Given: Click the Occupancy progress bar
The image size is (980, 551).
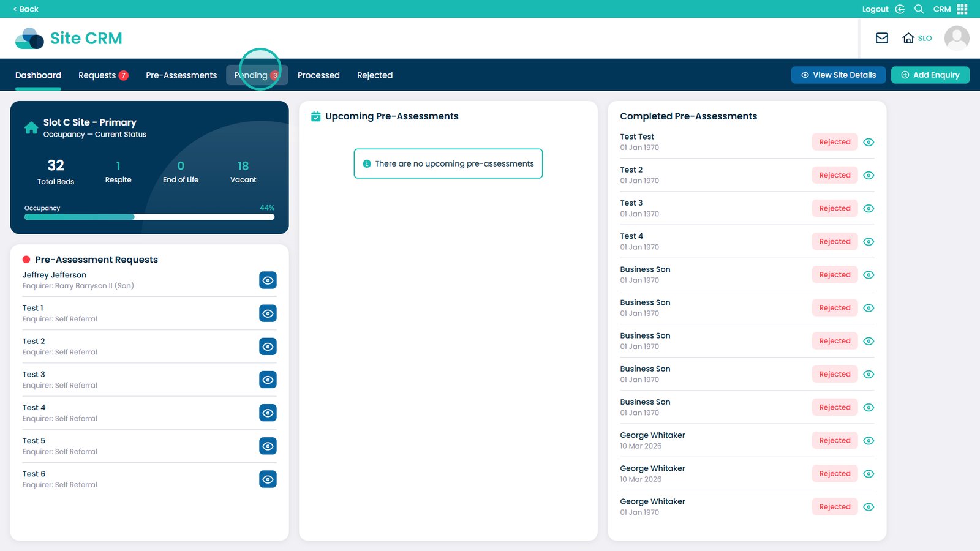Looking at the screenshot, I should coord(149,217).
